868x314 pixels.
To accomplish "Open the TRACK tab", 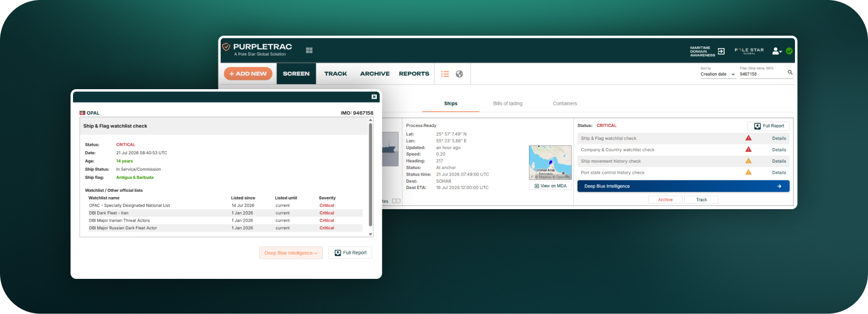I will pos(336,74).
